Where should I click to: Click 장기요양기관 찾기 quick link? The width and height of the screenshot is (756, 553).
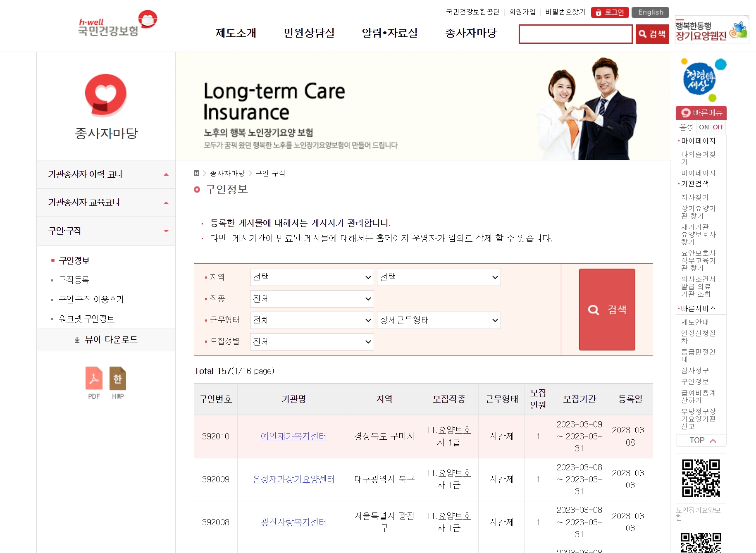tap(698, 212)
